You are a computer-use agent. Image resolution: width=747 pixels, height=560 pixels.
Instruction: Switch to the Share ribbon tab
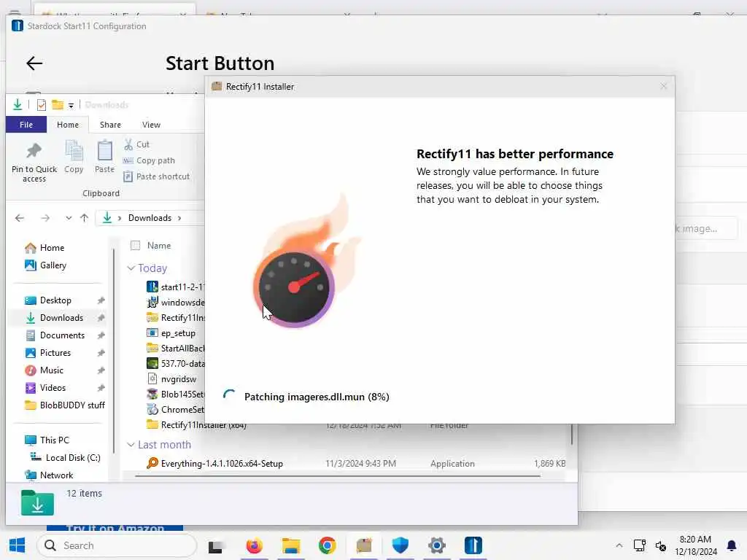(x=110, y=125)
